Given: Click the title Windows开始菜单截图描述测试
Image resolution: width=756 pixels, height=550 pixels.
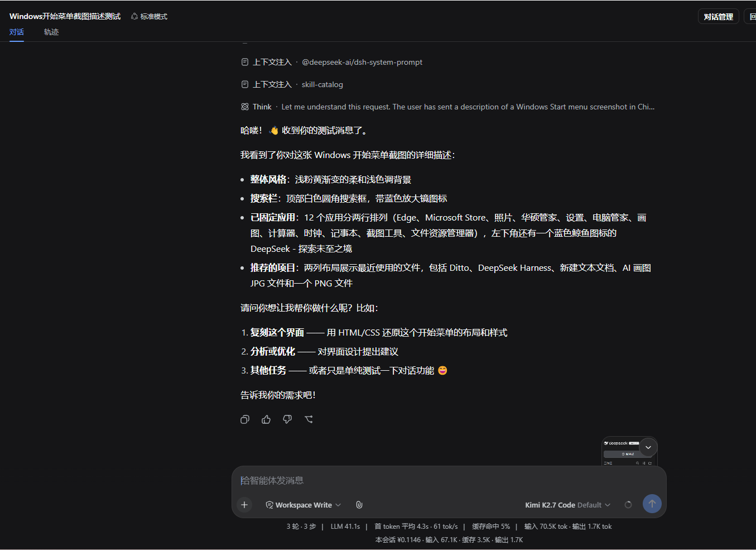Looking at the screenshot, I should [x=65, y=17].
